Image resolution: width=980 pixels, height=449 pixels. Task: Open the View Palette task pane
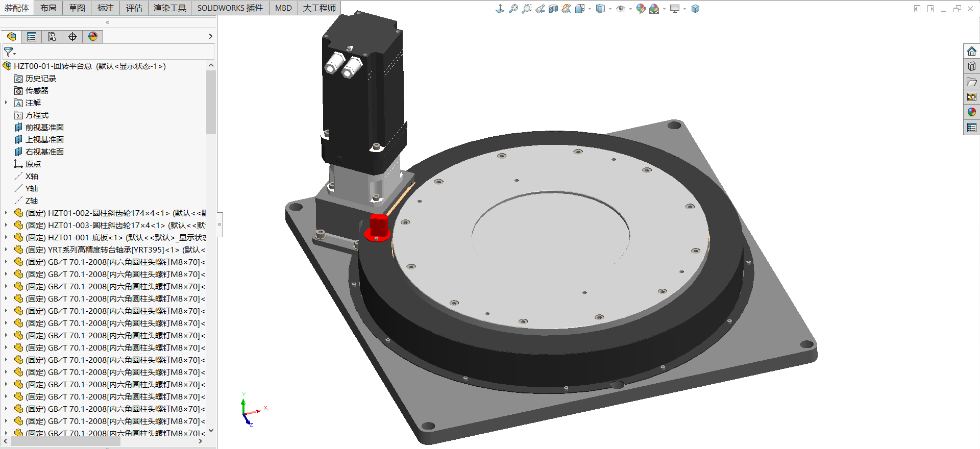[x=972, y=97]
